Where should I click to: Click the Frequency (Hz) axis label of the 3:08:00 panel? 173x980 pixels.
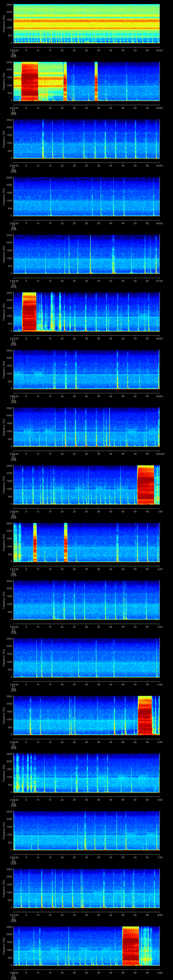pyautogui.click(x=4, y=946)
